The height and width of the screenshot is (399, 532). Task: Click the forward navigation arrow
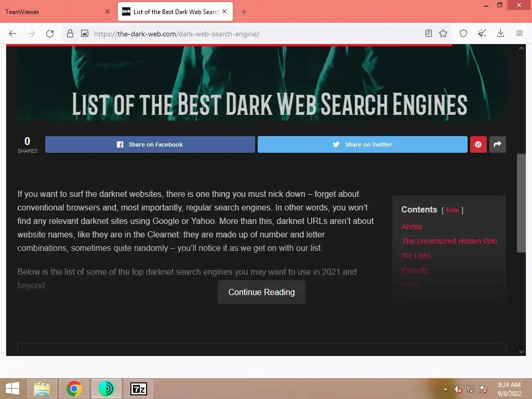tap(31, 34)
